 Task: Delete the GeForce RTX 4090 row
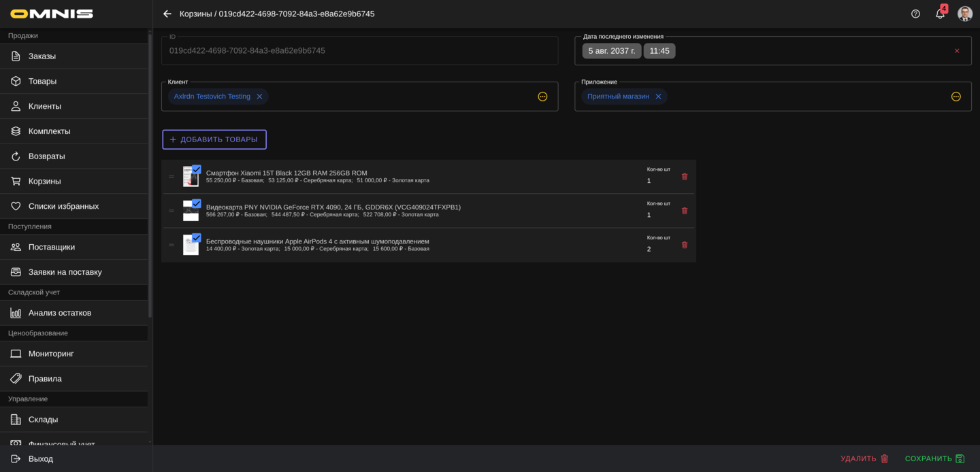click(685, 211)
